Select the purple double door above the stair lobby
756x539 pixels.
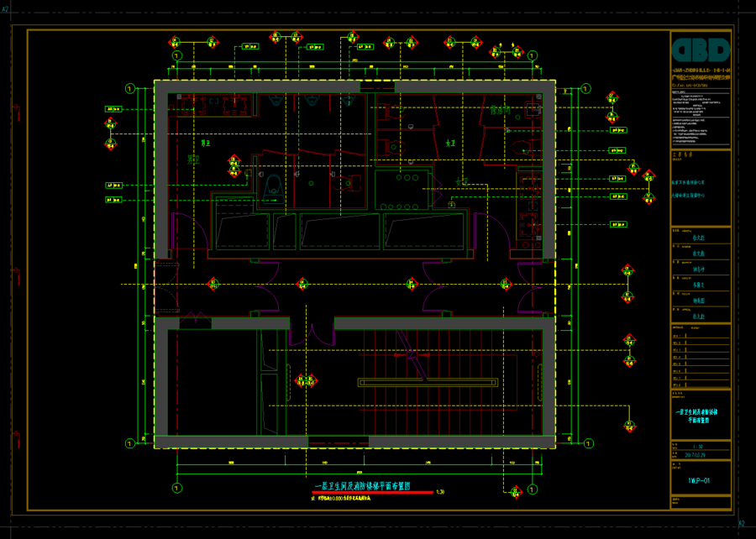point(312,334)
